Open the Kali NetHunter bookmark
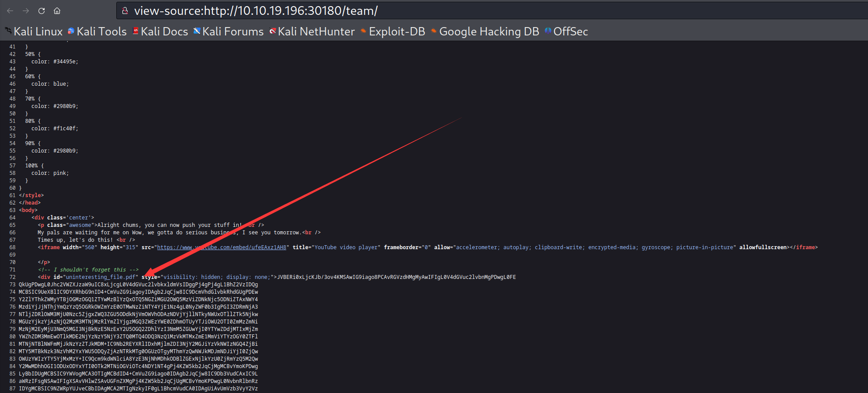This screenshot has width=868, height=393. (312, 31)
